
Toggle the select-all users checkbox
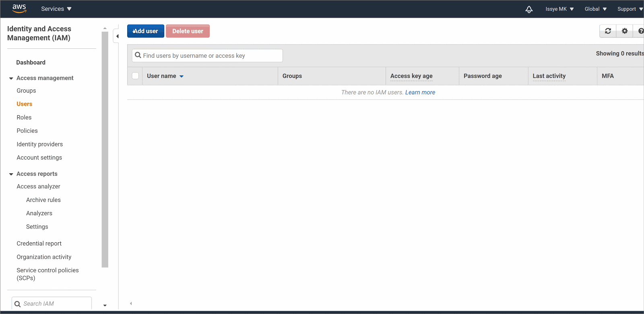tap(135, 76)
